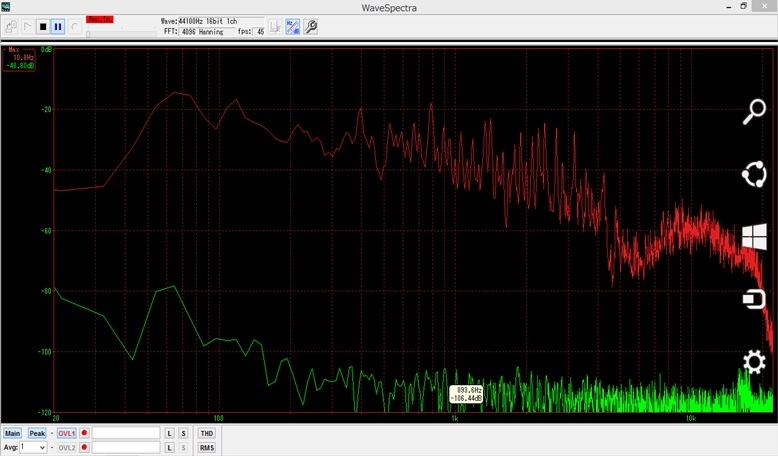Viewport: 778px width, 456px height.
Task: Click the red record dot for OVL2
Action: click(84, 448)
